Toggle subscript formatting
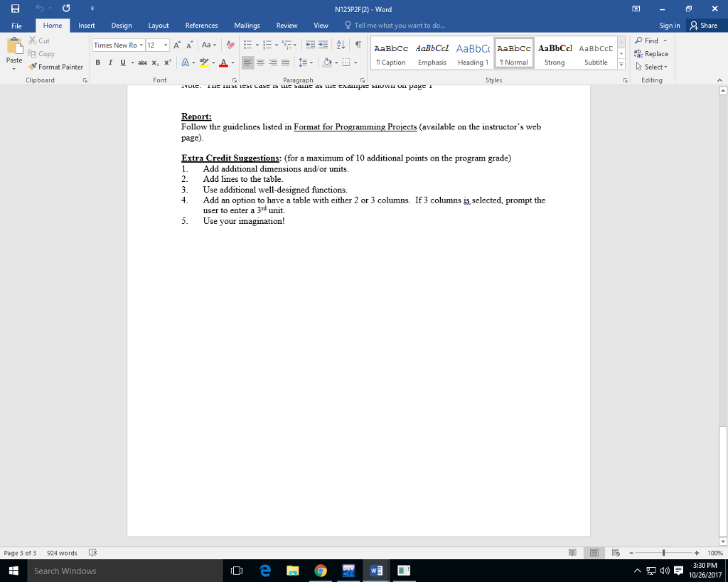 (x=154, y=63)
